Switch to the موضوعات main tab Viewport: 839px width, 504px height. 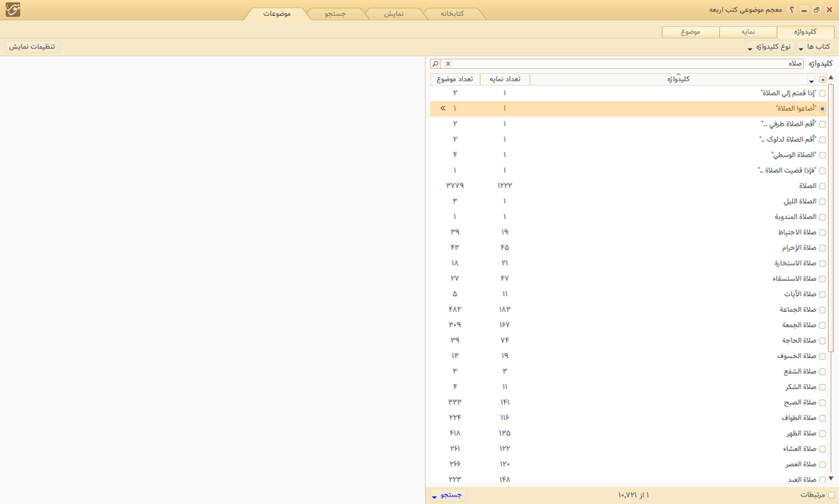(277, 13)
